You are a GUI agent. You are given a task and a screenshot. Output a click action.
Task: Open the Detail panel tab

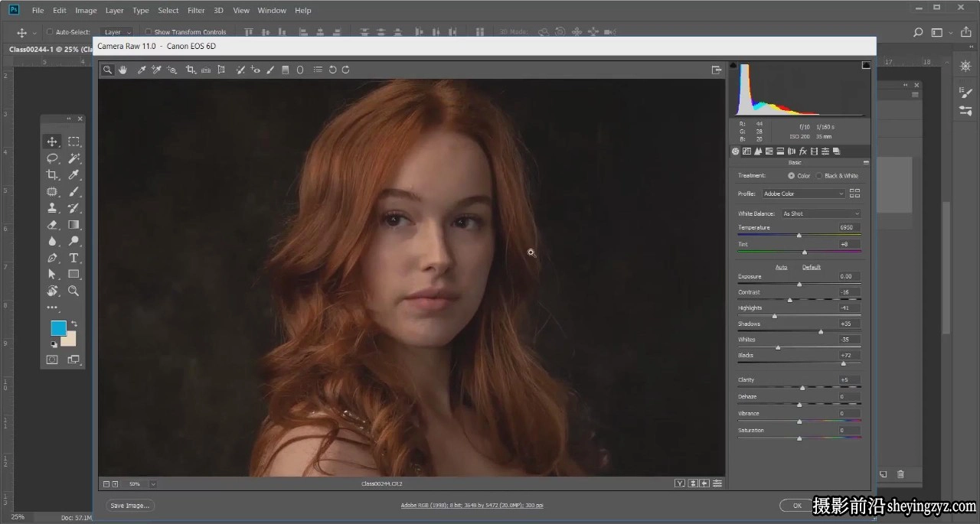click(x=758, y=151)
